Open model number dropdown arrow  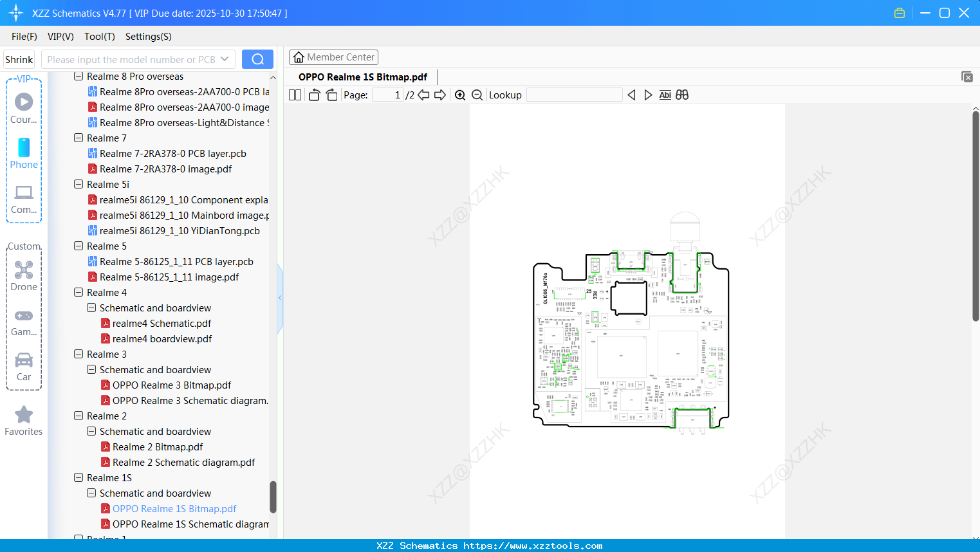[x=225, y=59]
